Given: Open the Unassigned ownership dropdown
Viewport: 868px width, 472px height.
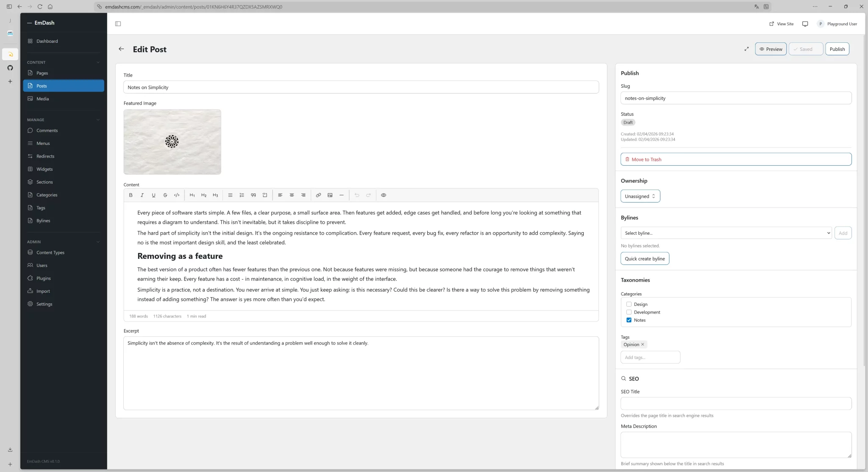Looking at the screenshot, I should tap(640, 196).
